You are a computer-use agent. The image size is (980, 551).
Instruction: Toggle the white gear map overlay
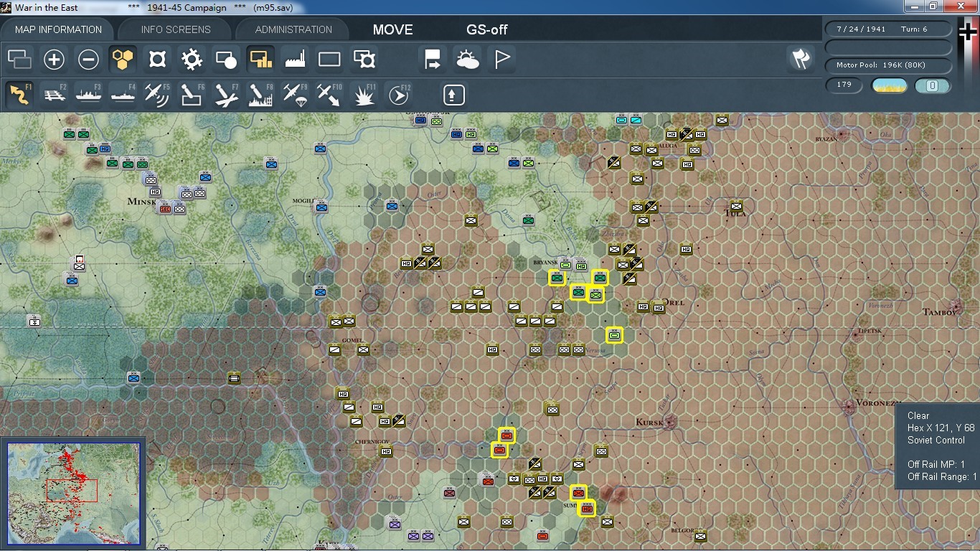pyautogui.click(x=192, y=60)
